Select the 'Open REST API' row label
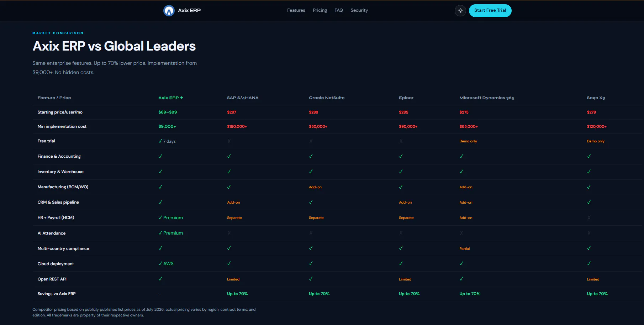The width and height of the screenshot is (644, 325). pyautogui.click(x=52, y=279)
